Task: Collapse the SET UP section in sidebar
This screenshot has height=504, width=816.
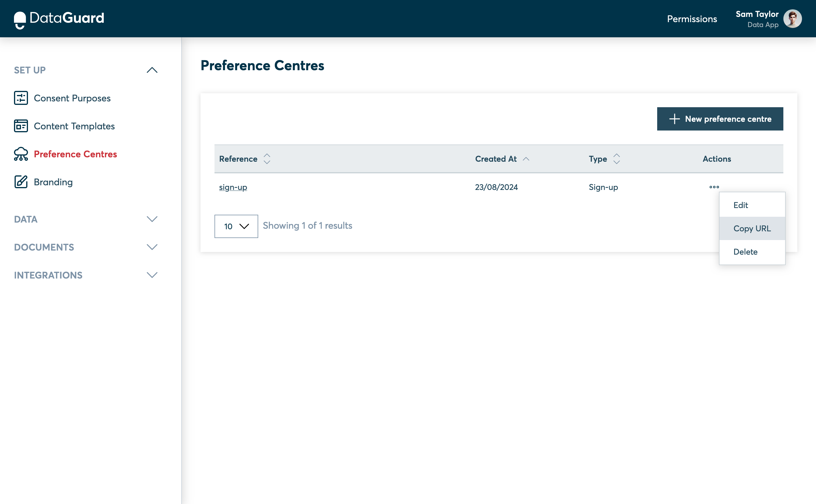Action: pyautogui.click(x=152, y=70)
